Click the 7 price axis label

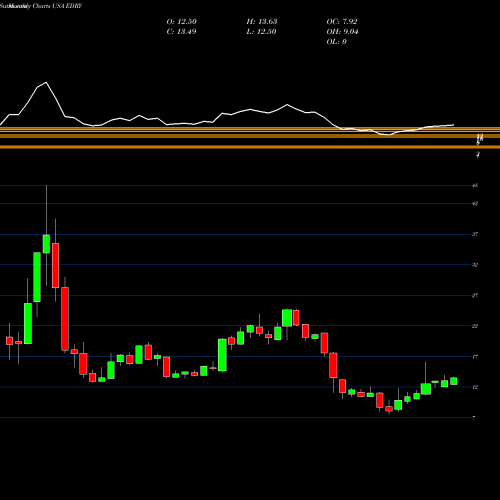[x=474, y=418]
